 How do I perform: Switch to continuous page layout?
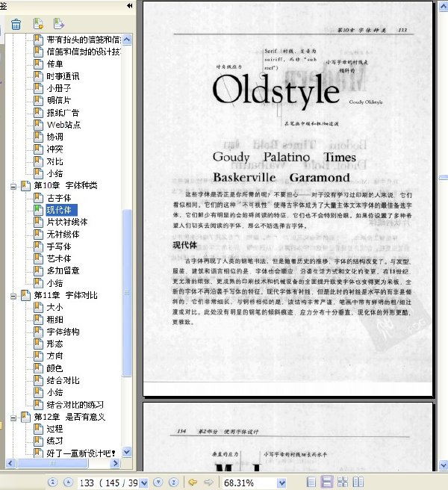(x=327, y=482)
